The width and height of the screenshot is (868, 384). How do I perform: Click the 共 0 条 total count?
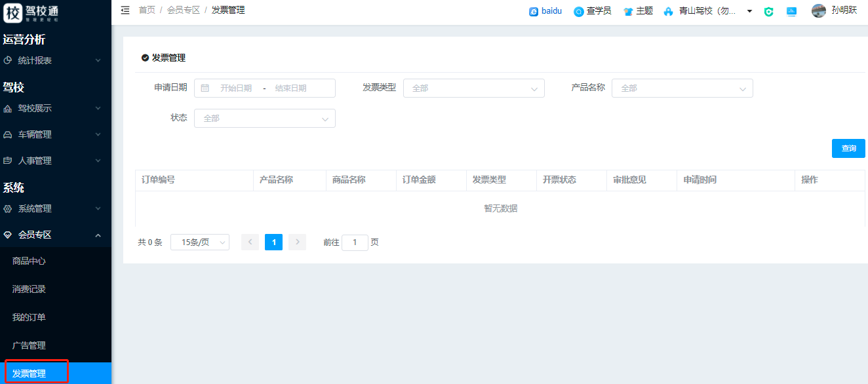click(149, 242)
